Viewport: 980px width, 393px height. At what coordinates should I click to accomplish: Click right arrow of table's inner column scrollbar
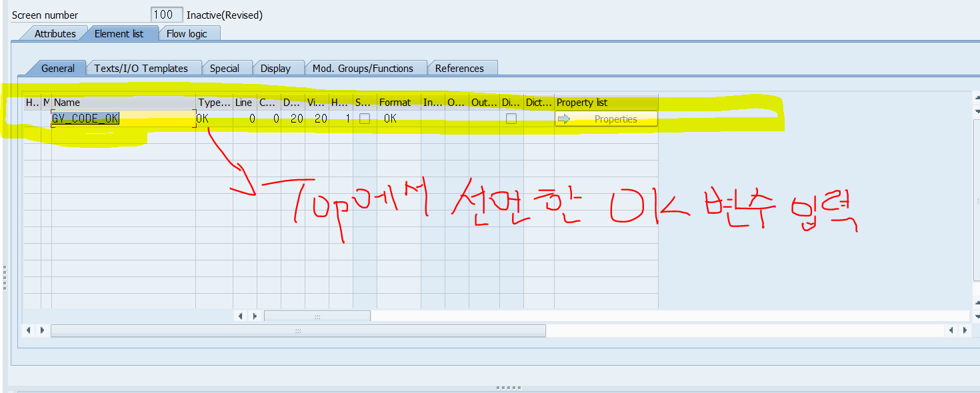click(x=255, y=316)
